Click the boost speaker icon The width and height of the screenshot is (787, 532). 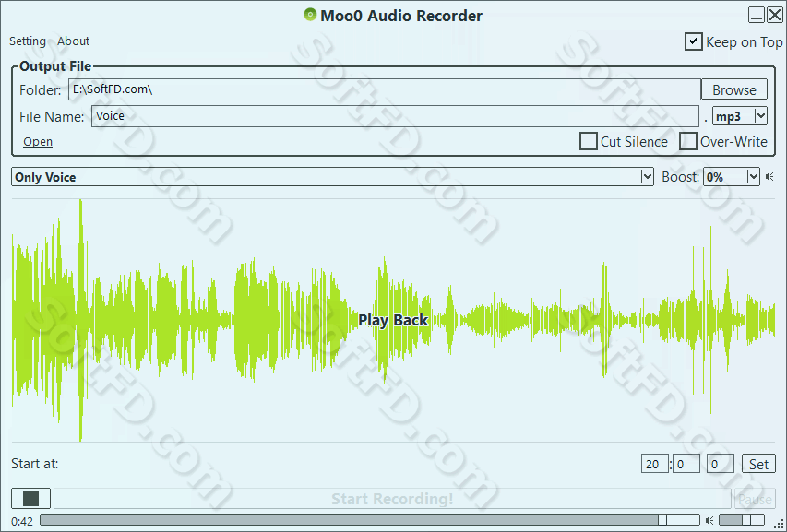pos(770,177)
